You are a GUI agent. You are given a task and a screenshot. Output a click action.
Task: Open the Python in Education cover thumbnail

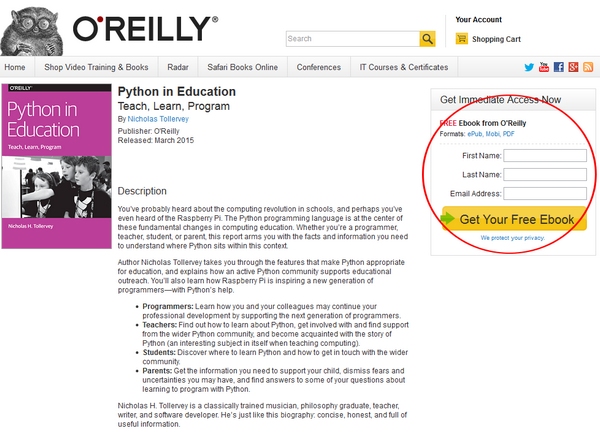(x=57, y=166)
